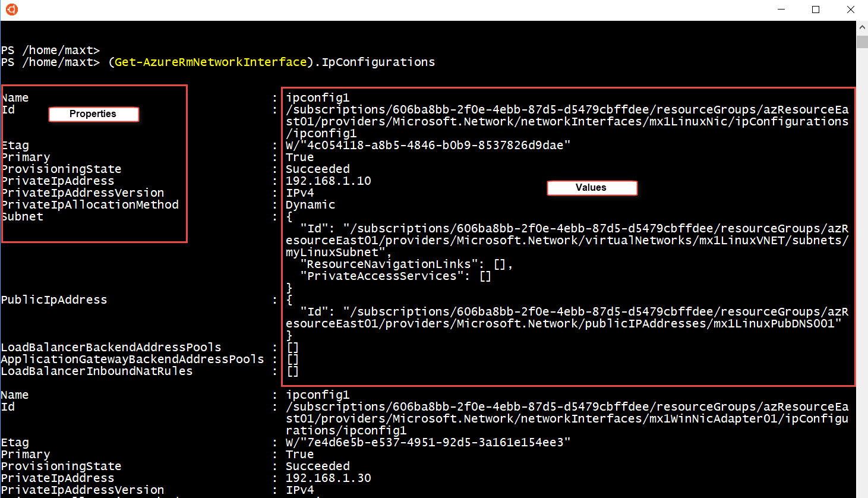Viewport: 868px width, 498px height.
Task: Minimize the terminal window
Action: [x=781, y=10]
